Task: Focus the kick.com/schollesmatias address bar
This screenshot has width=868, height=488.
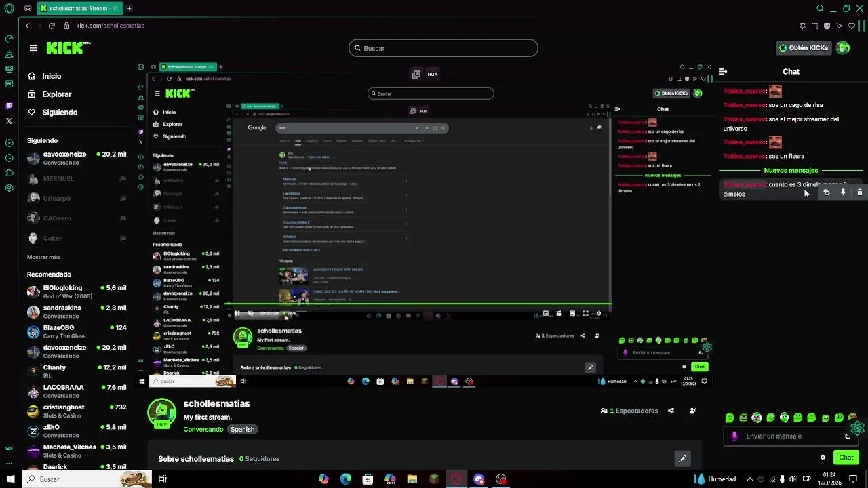Action: tap(111, 26)
